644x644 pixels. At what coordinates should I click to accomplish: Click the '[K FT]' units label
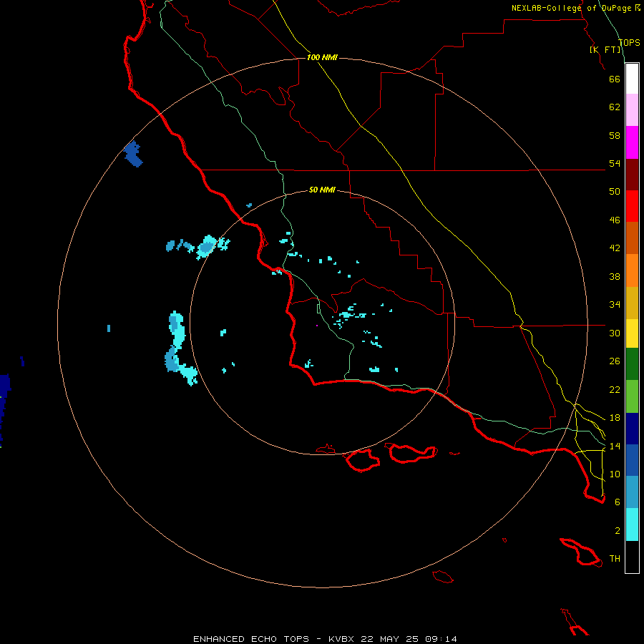click(605, 49)
